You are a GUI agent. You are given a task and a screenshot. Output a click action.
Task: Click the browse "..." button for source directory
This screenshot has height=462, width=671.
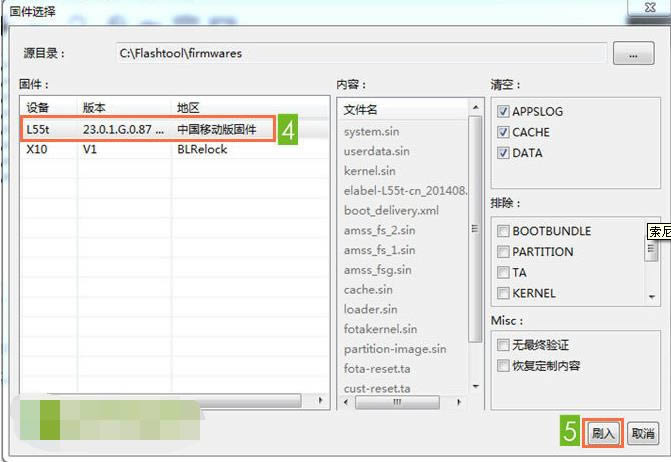point(634,54)
